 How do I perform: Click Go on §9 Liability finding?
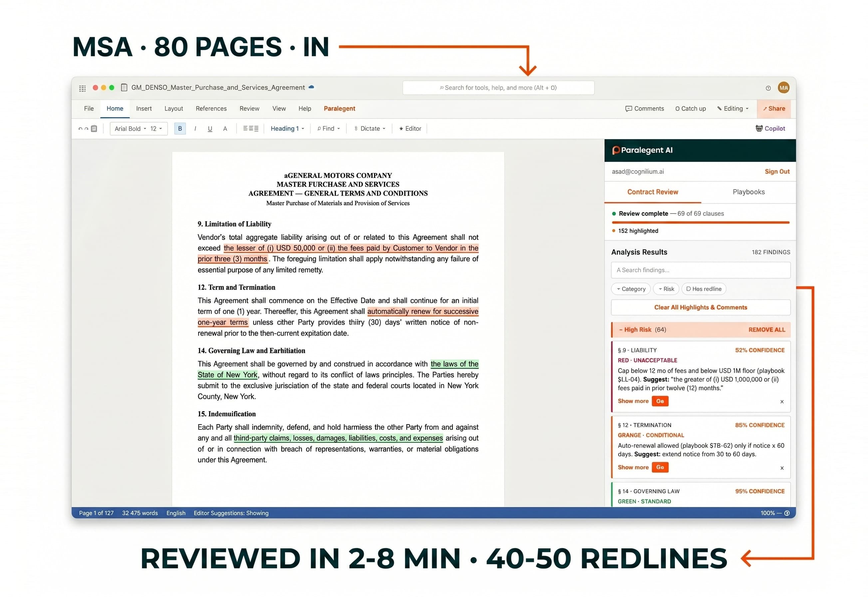point(660,401)
